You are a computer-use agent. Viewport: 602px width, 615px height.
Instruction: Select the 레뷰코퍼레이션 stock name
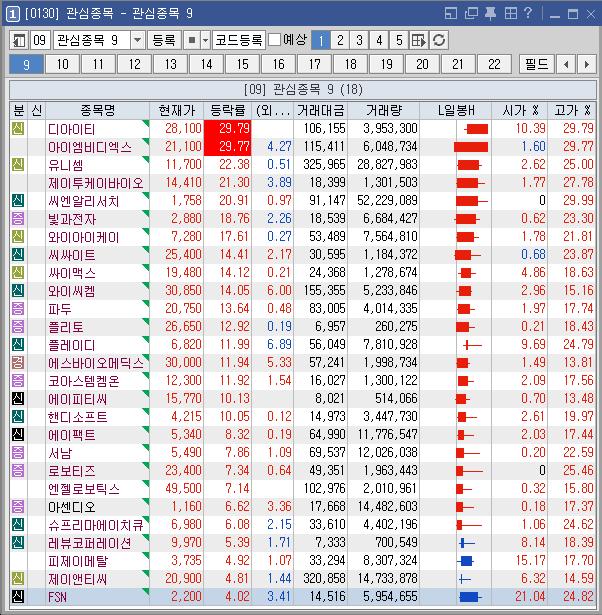89,543
